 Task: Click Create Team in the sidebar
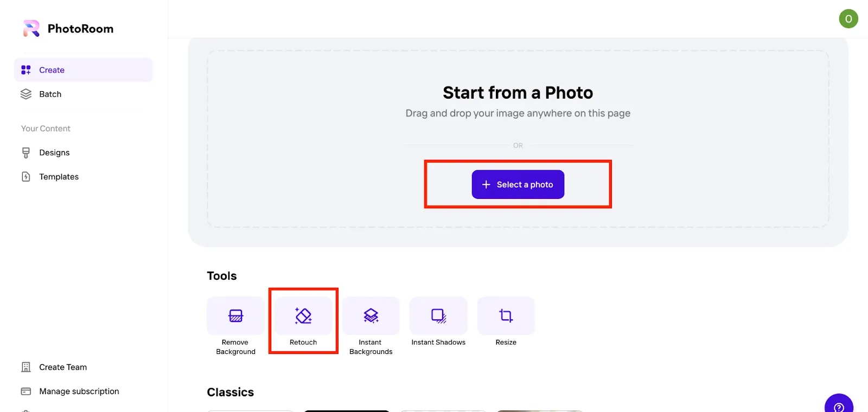click(84, 367)
